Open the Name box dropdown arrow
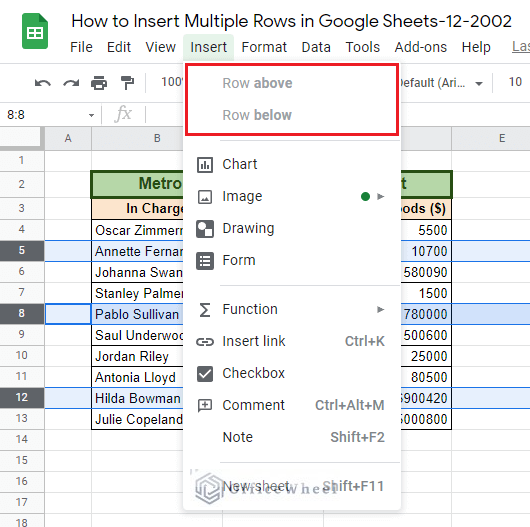 tap(91, 115)
